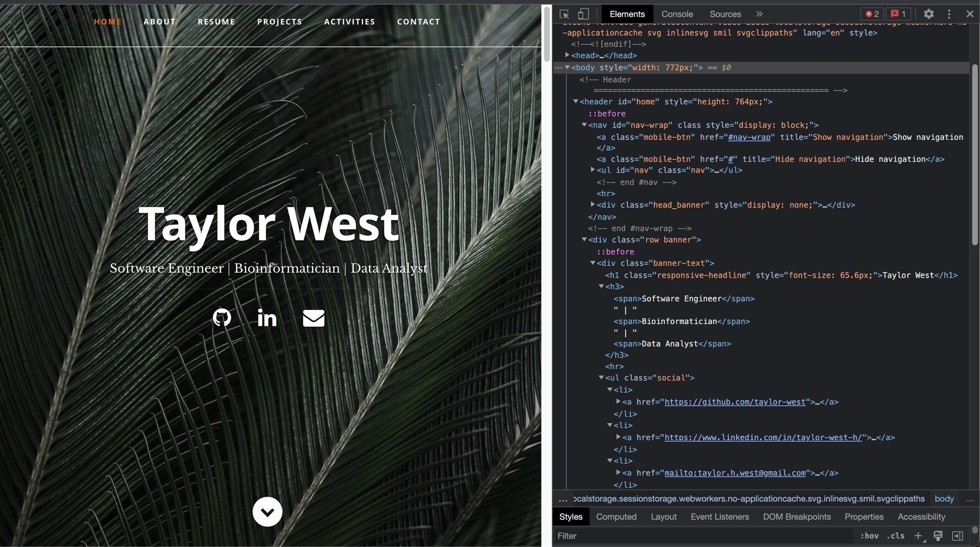Click the email envelope icon

coord(313,318)
